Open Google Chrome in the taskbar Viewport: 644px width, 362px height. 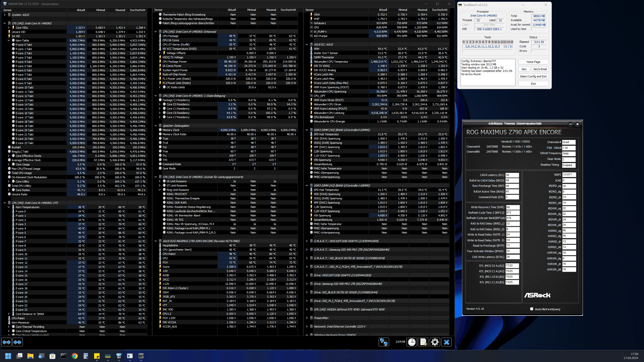[x=75, y=356]
